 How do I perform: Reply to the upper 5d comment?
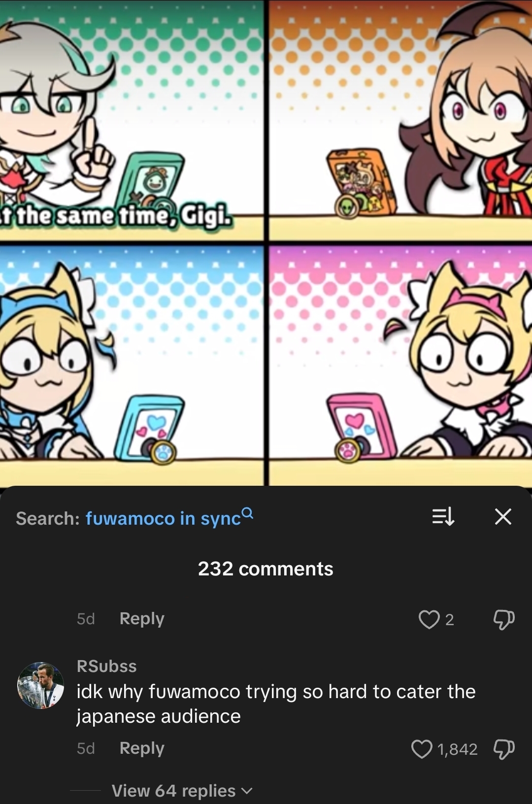(142, 619)
